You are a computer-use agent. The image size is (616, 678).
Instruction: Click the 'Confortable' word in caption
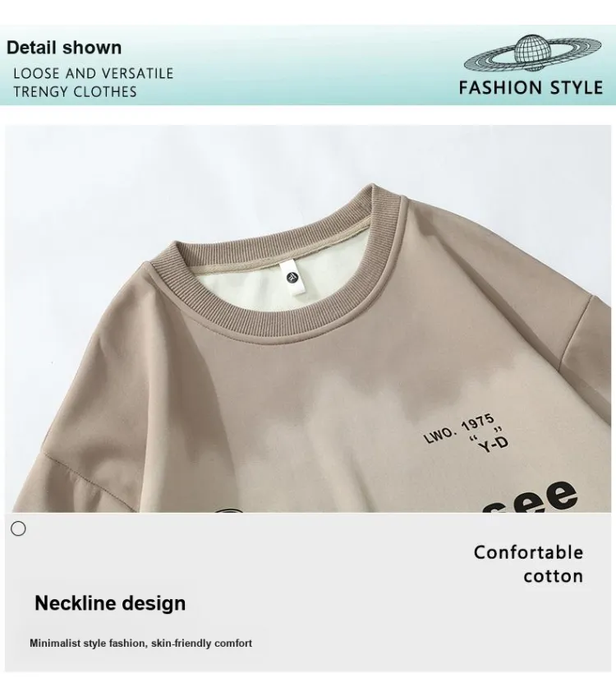tap(528, 552)
